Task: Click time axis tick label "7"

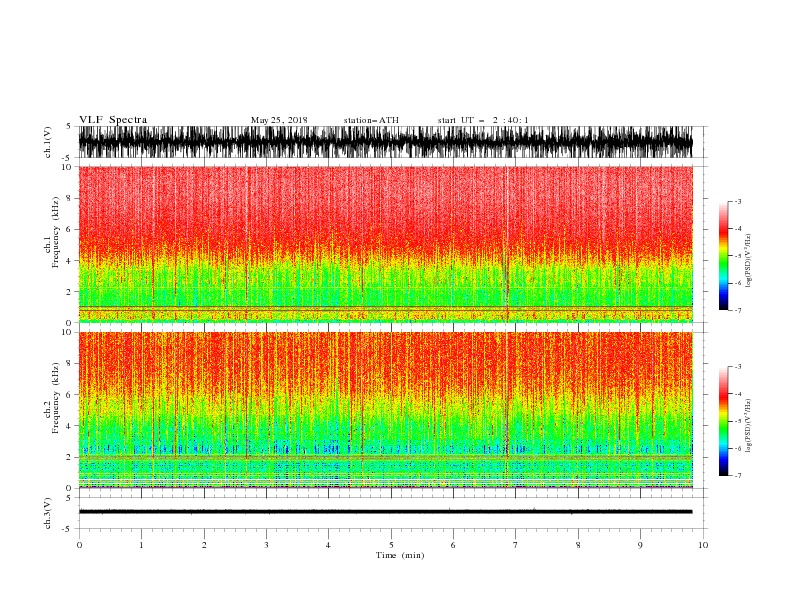Action: (x=515, y=545)
